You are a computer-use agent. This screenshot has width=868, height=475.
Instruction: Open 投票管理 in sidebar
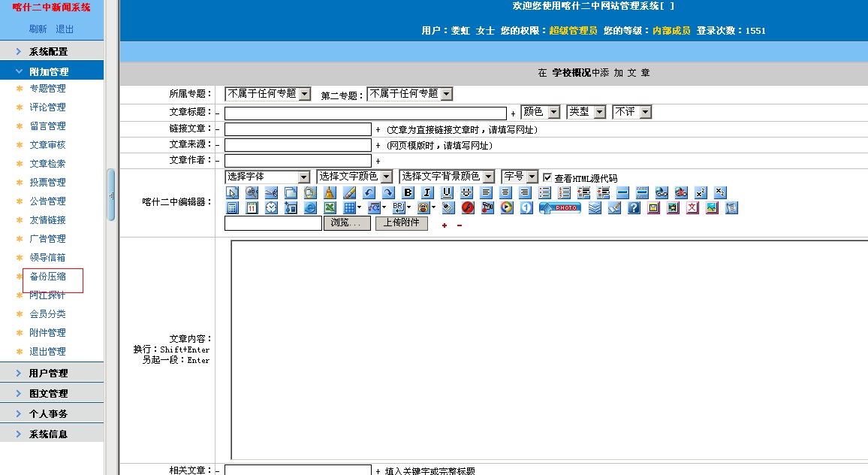(x=47, y=183)
